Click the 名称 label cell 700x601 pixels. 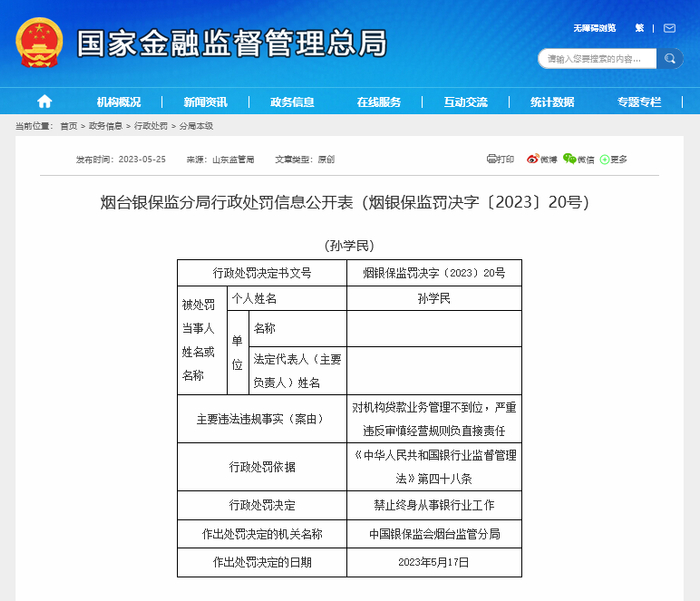coord(298,329)
